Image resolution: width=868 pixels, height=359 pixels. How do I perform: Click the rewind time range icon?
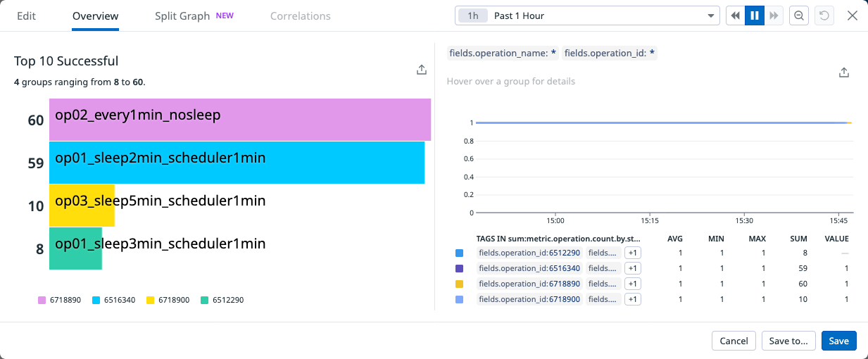pyautogui.click(x=735, y=15)
